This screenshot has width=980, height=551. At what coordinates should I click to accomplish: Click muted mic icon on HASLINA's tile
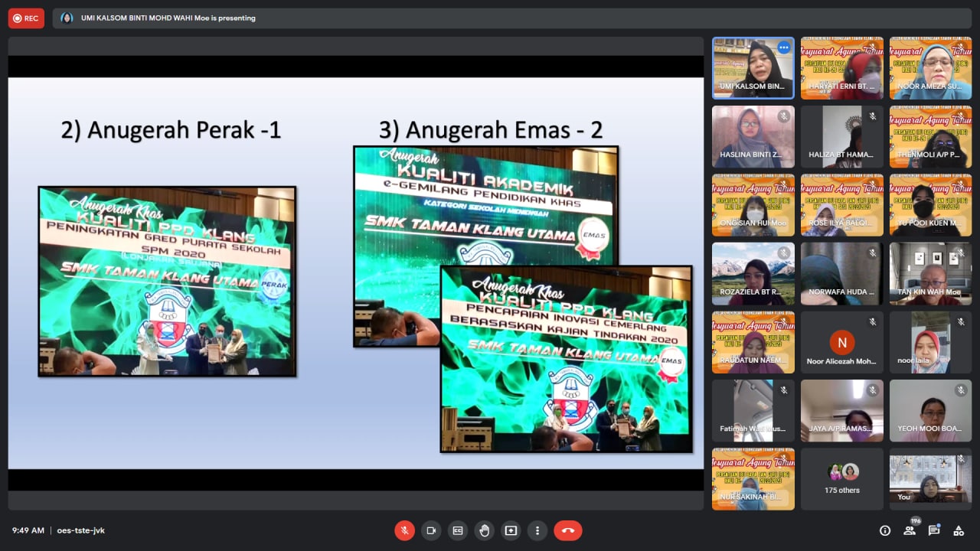click(783, 116)
